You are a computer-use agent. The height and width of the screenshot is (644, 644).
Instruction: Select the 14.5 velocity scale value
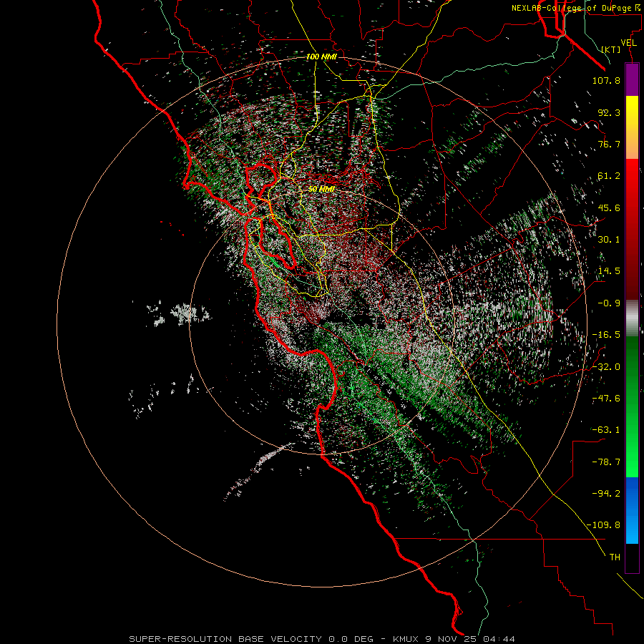[x=609, y=271]
